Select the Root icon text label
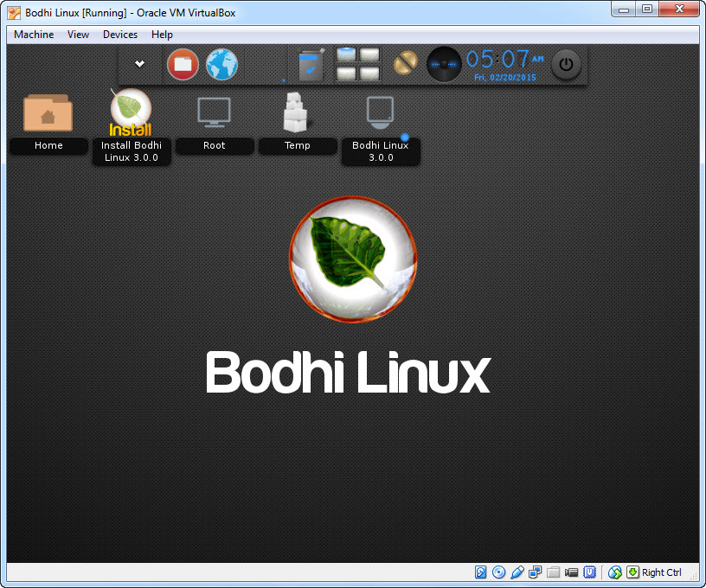706x588 pixels. [x=215, y=145]
